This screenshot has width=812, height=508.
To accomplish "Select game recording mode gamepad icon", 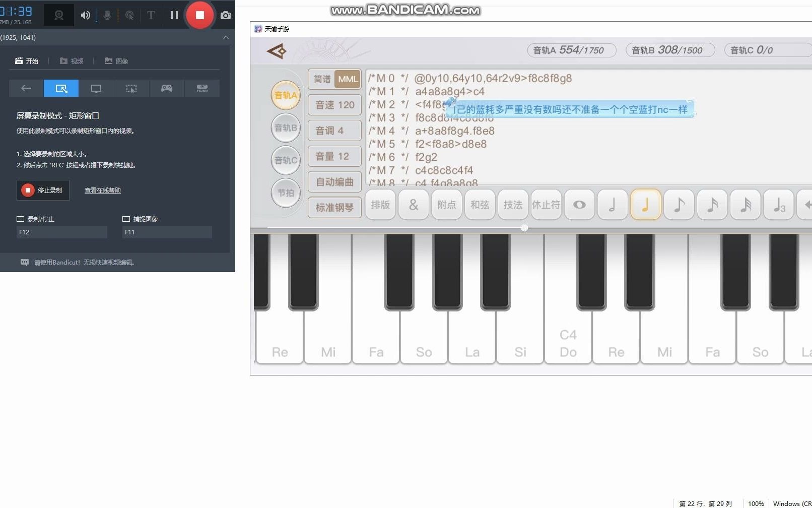I will pyautogui.click(x=166, y=88).
